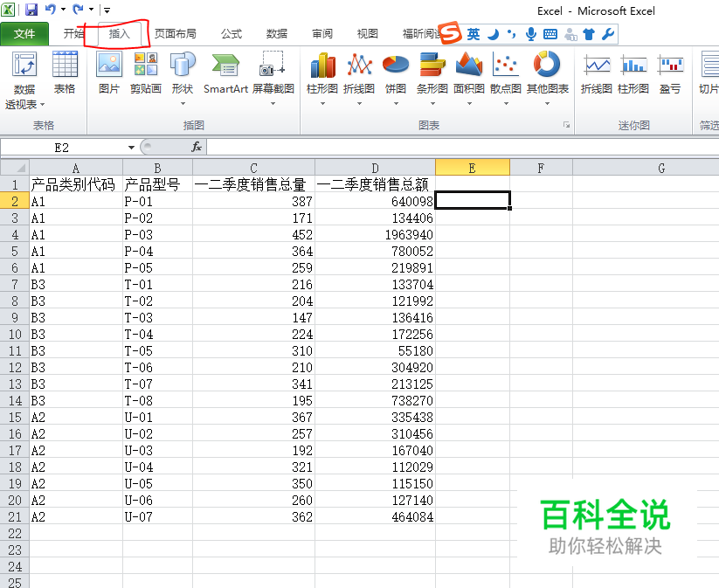
Task: Click the fx insert function button
Action: pos(197,147)
